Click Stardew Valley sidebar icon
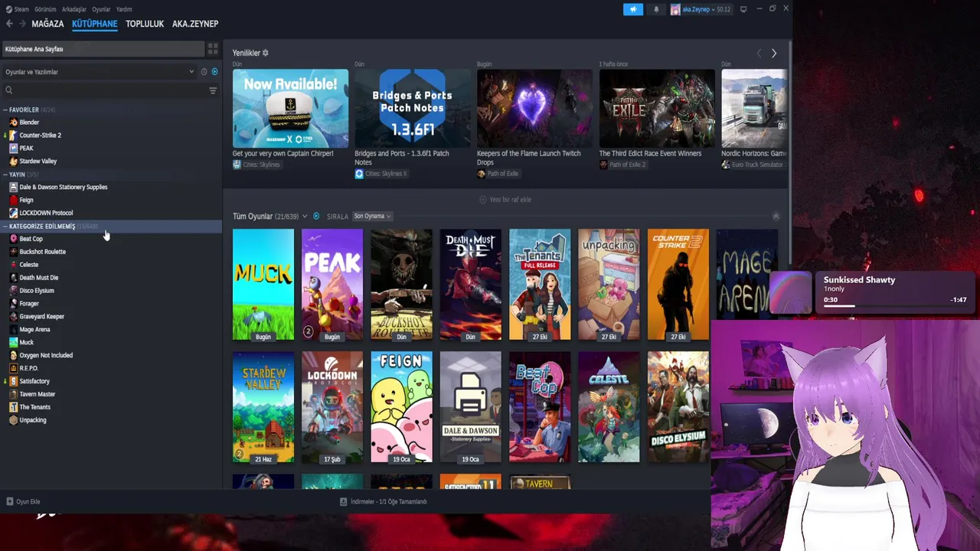This screenshot has width=980, height=551. click(13, 161)
